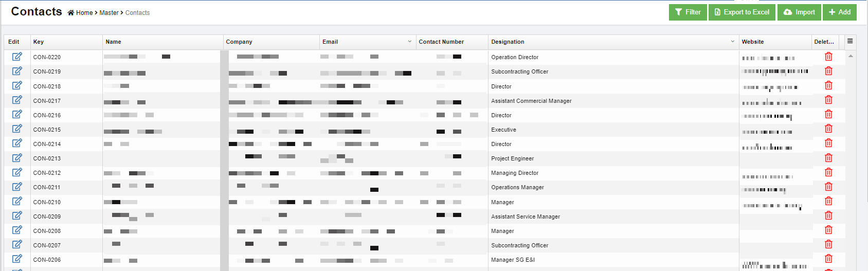868x271 pixels.
Task: Remove CON-0210 using trash icon
Action: [828, 201]
